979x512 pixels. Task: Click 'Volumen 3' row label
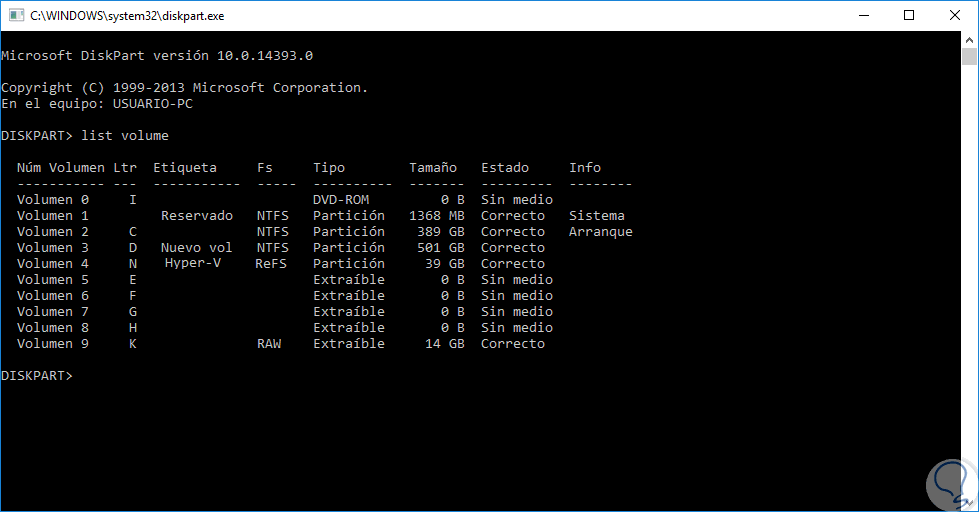click(x=52, y=248)
